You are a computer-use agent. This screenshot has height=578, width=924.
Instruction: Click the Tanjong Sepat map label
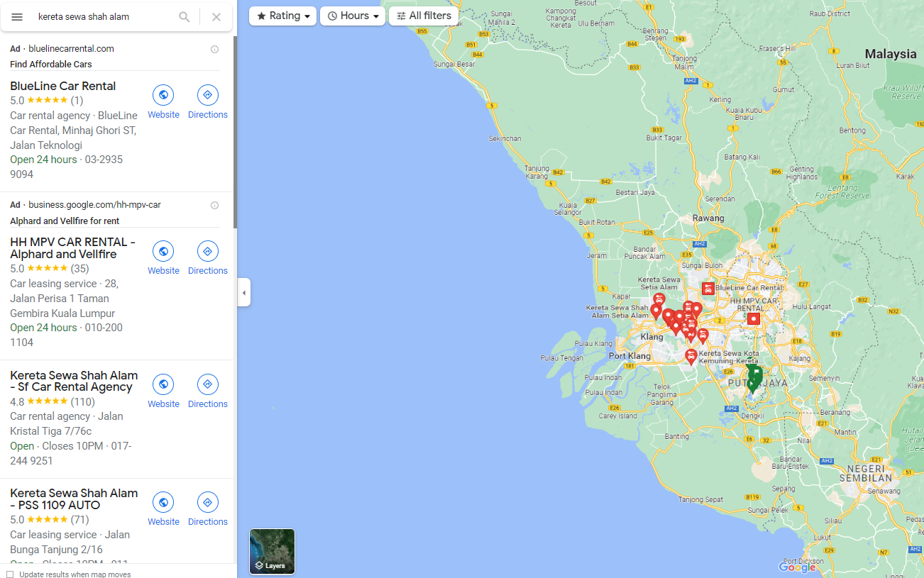point(701,500)
